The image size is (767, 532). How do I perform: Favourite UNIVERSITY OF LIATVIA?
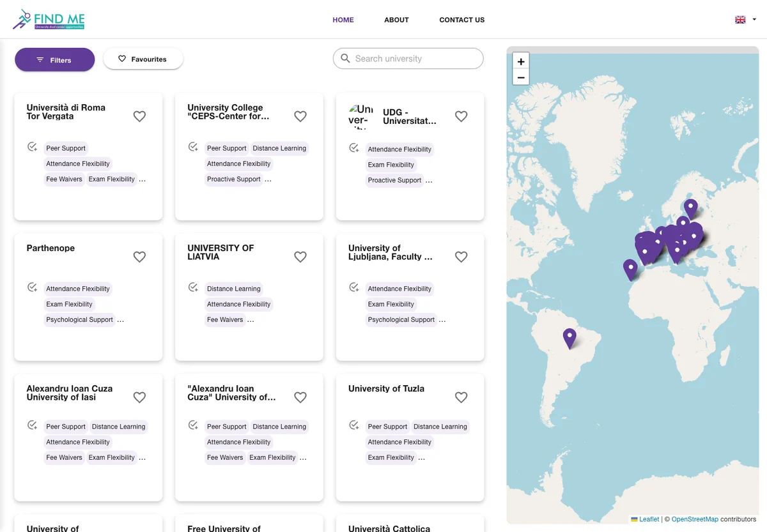click(x=300, y=257)
